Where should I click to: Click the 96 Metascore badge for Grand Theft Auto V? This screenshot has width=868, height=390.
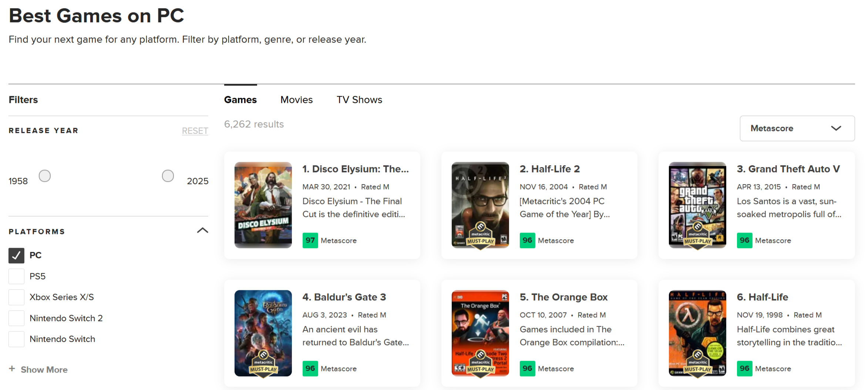coord(744,240)
